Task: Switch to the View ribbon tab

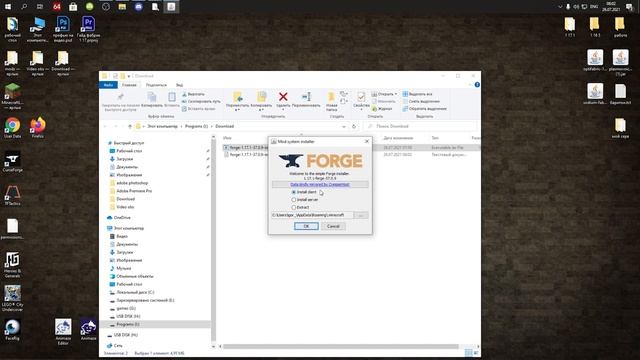Action: tap(179, 85)
